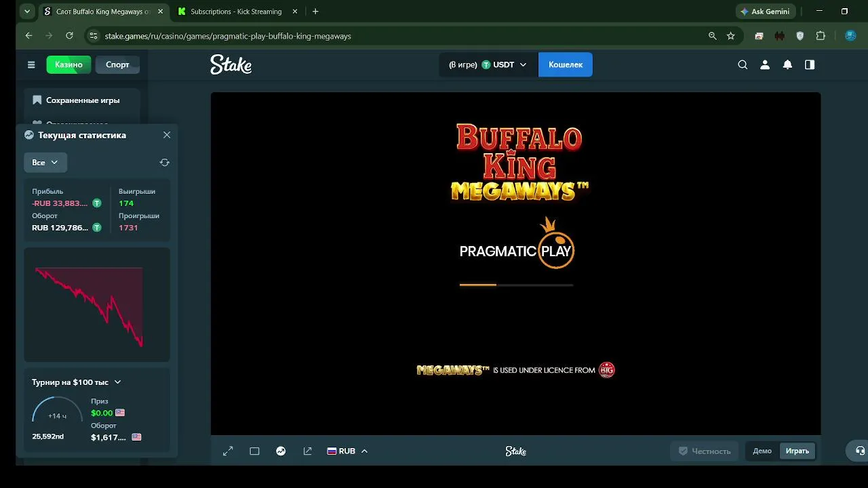Open the Chrome profile avatar
868x488 pixels.
point(850,36)
